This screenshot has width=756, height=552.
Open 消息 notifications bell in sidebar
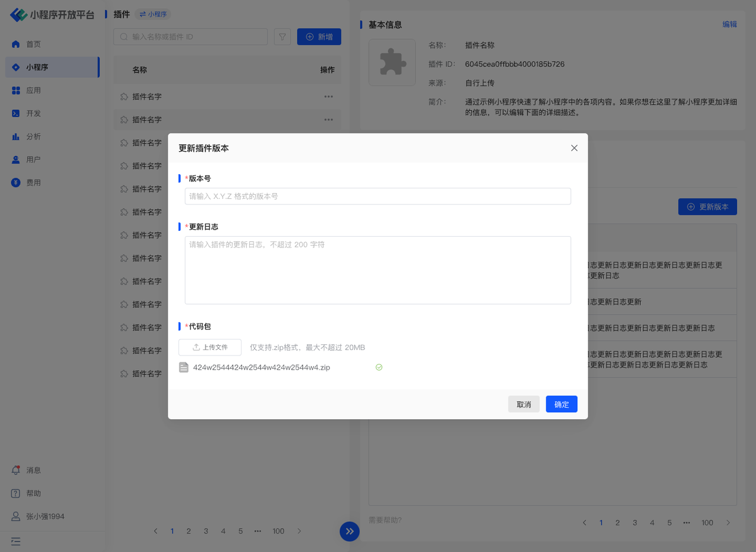click(17, 470)
